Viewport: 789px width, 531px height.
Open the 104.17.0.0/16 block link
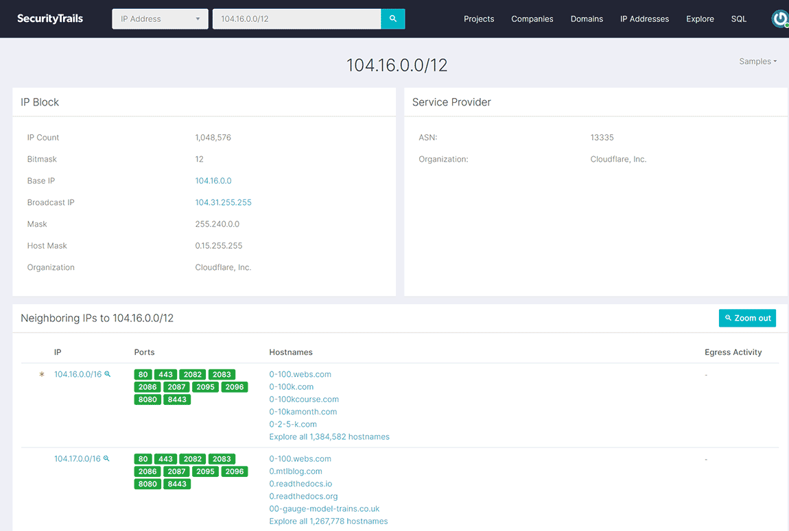point(77,459)
